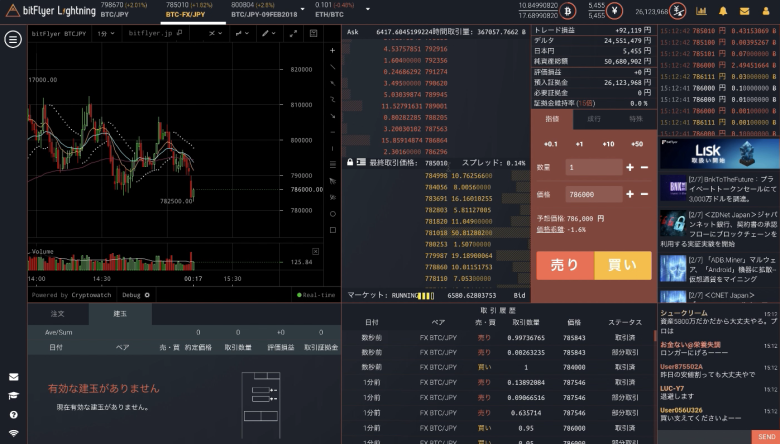Expand the ETH/BTC market dropdown arrow
The width and height of the screenshot is (780, 444).
(368, 9)
